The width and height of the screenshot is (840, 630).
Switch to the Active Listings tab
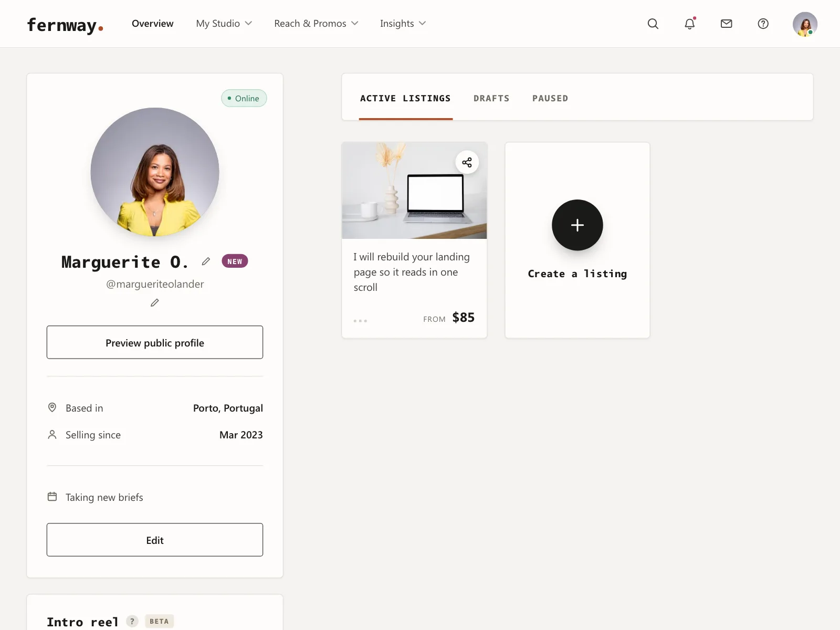pos(405,98)
